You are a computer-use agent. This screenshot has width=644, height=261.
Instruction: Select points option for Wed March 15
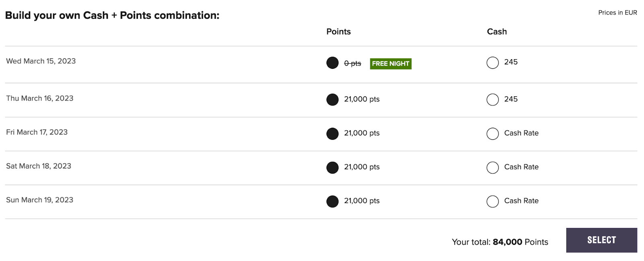coord(332,63)
